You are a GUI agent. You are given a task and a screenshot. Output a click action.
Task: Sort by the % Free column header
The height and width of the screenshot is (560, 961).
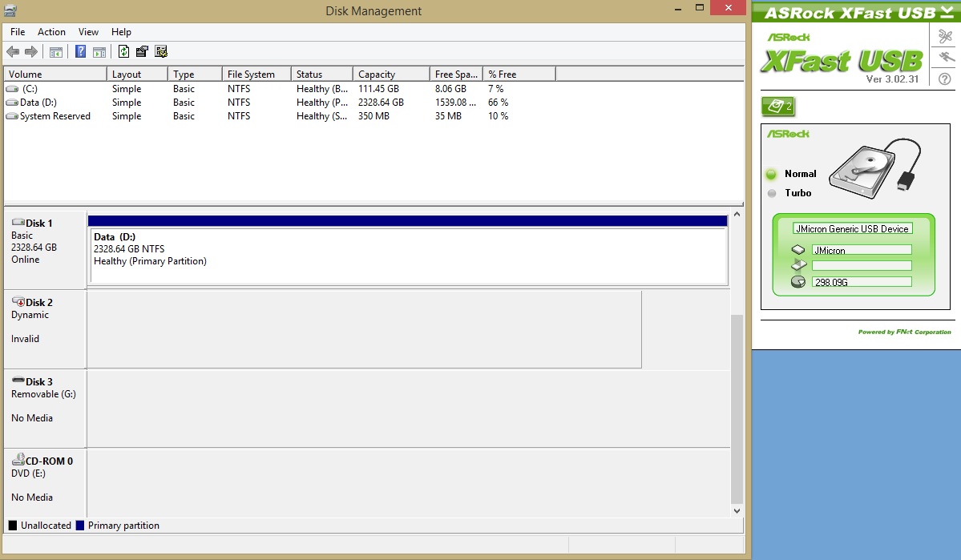coord(519,75)
